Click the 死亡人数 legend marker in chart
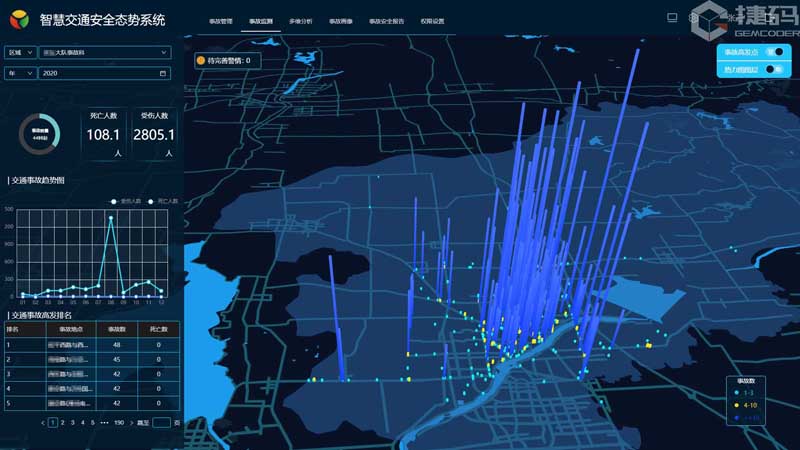 point(152,201)
